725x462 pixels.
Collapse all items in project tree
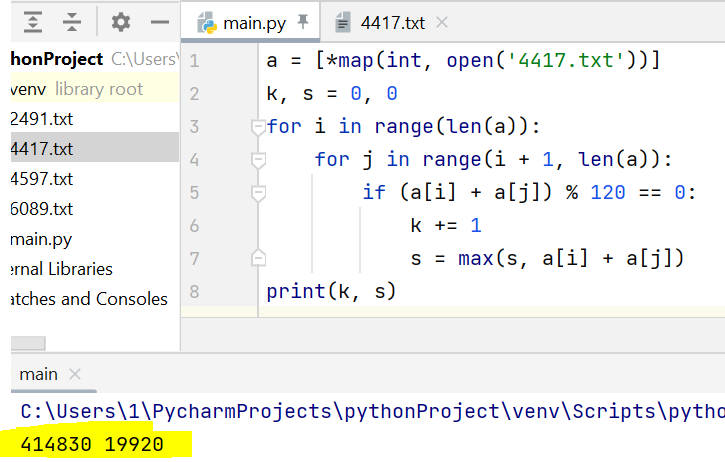click(x=72, y=22)
